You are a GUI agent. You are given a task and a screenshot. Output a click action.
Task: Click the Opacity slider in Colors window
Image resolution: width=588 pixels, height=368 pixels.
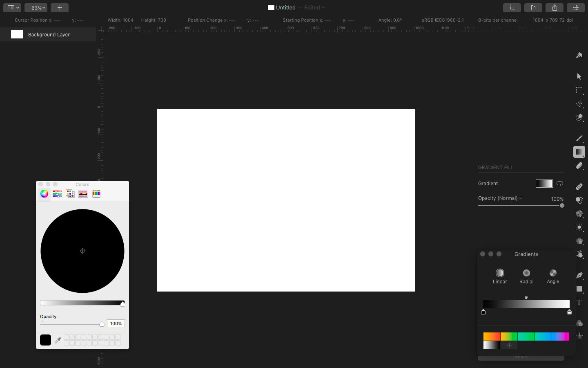point(72,324)
